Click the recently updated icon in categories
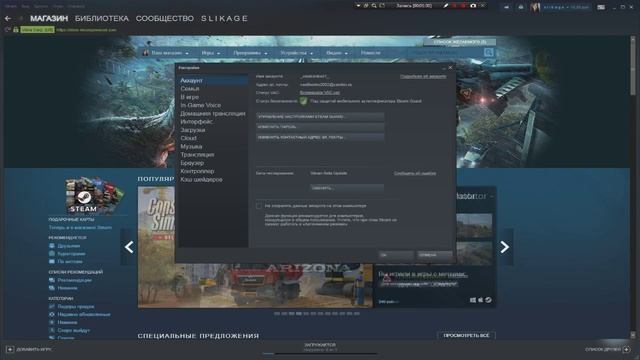640x360 pixels. click(x=52, y=314)
